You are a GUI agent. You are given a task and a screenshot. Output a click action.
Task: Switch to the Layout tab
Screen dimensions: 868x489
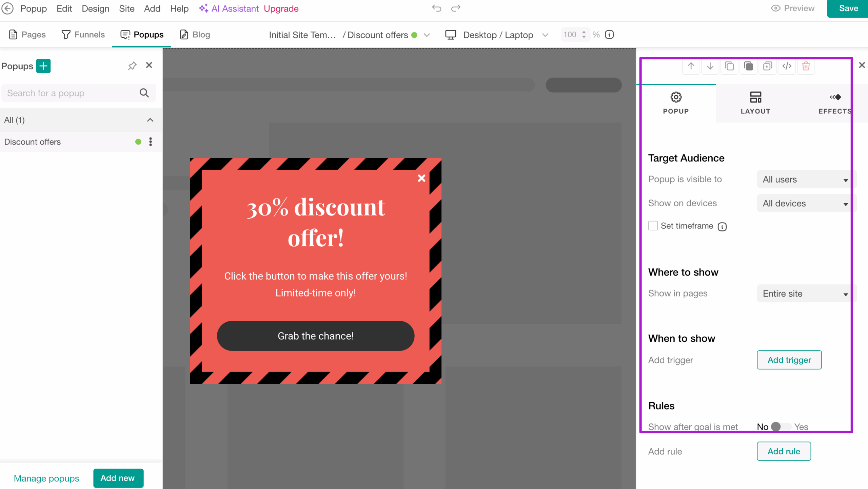tap(755, 103)
